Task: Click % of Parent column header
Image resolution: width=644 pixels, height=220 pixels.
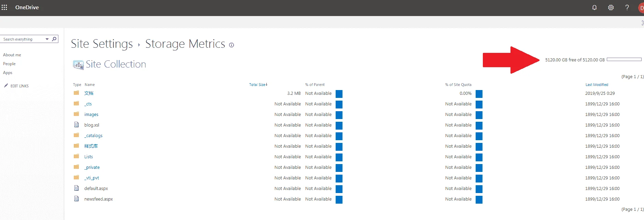Action: pos(315,85)
